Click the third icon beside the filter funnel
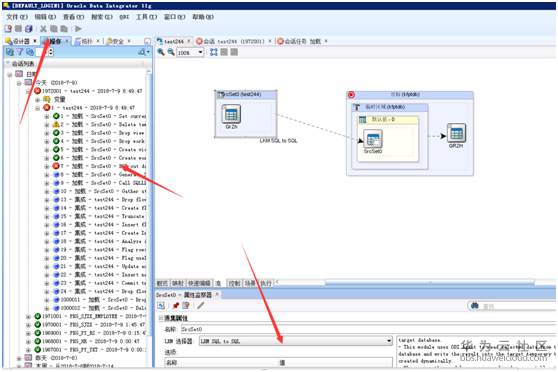This screenshot has height=372, width=558. pos(30,52)
